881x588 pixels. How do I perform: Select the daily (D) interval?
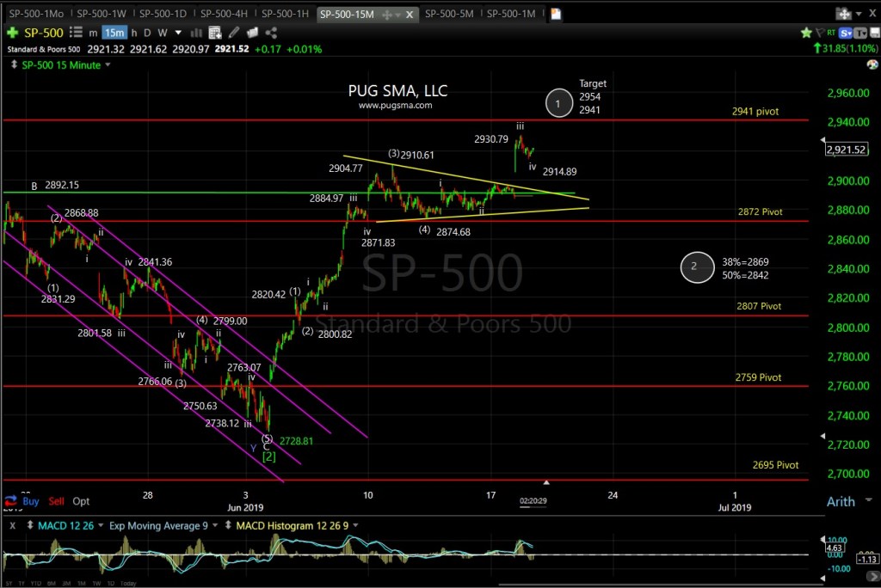[147, 34]
